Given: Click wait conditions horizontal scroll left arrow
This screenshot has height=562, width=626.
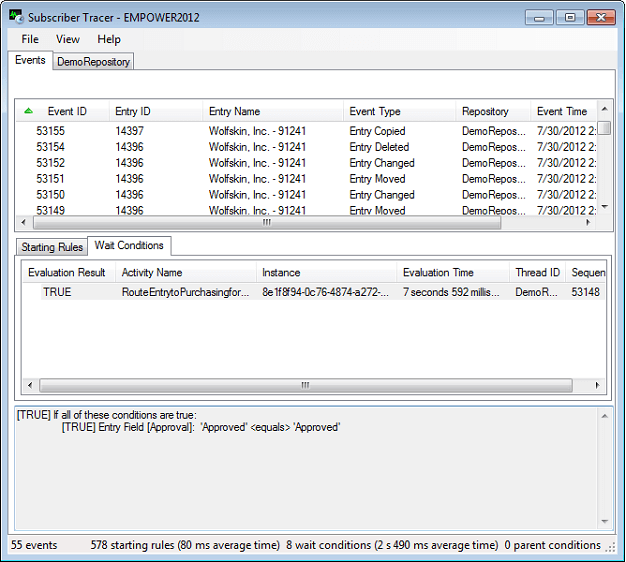Looking at the screenshot, I should point(30,385).
